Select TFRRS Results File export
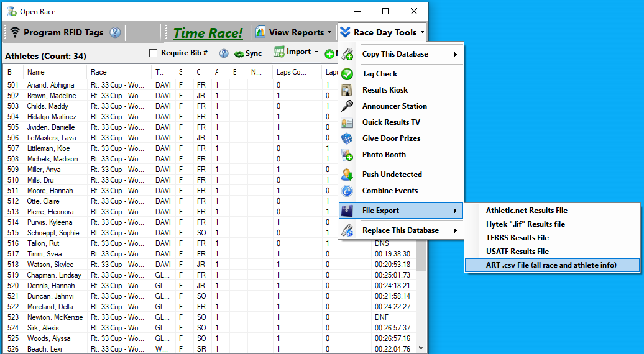644x354 pixels. click(553, 237)
